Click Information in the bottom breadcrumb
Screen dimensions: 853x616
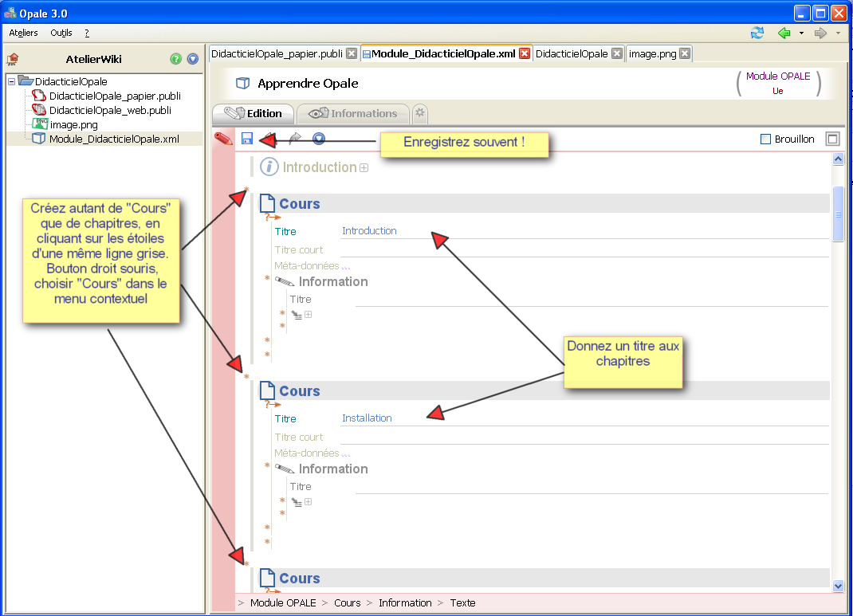(x=405, y=602)
